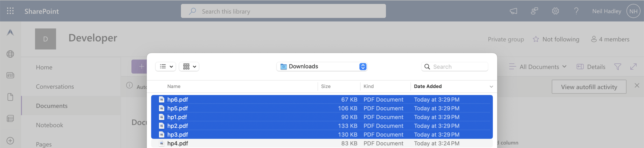Toggle the Details pane

pyautogui.click(x=591, y=67)
